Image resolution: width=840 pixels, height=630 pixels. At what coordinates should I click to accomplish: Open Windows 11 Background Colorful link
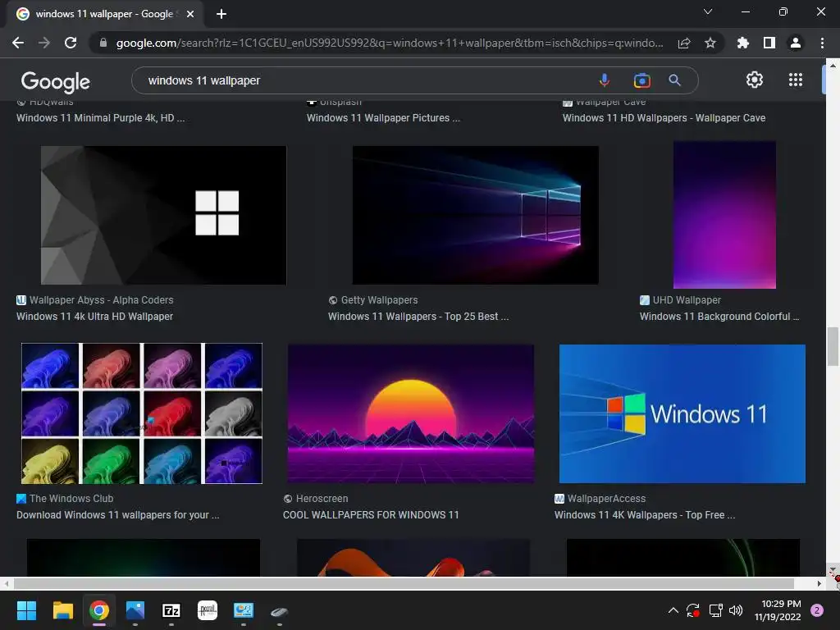click(x=719, y=317)
